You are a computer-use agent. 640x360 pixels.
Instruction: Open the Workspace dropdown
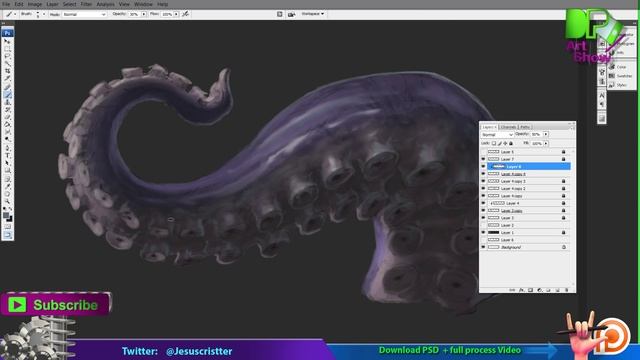coord(313,14)
